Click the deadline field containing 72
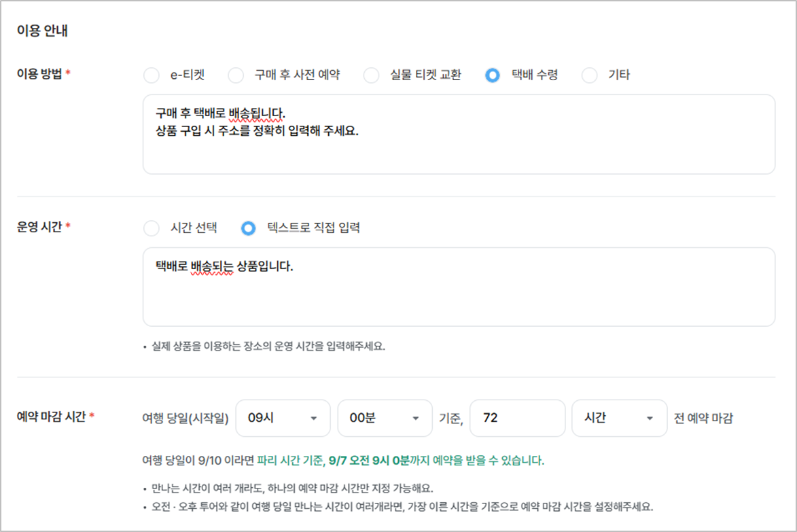 pyautogui.click(x=517, y=418)
